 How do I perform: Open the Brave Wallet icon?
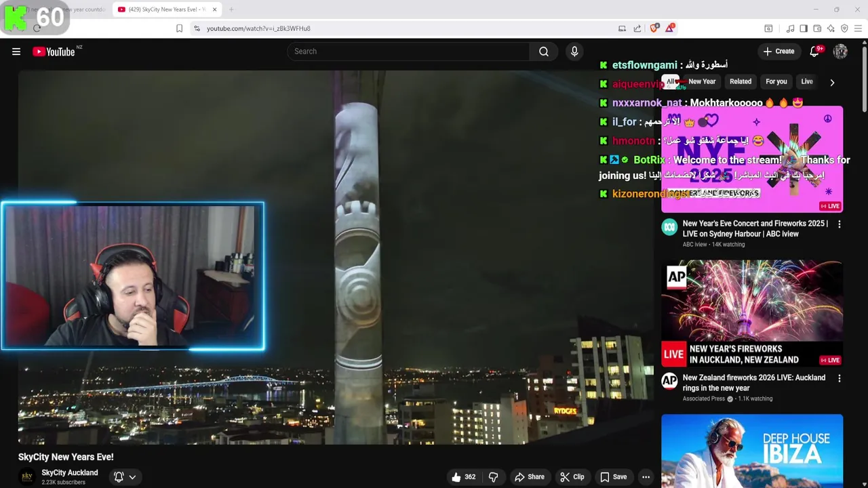point(817,28)
